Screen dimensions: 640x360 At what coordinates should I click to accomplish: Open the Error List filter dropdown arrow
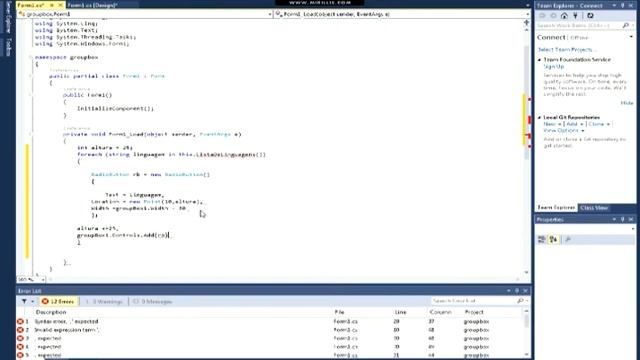(33, 301)
